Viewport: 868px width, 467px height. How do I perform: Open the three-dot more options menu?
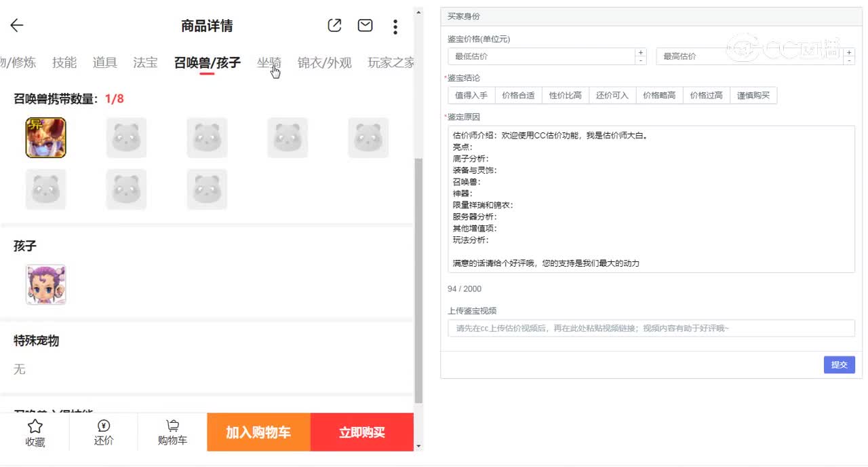[395, 26]
